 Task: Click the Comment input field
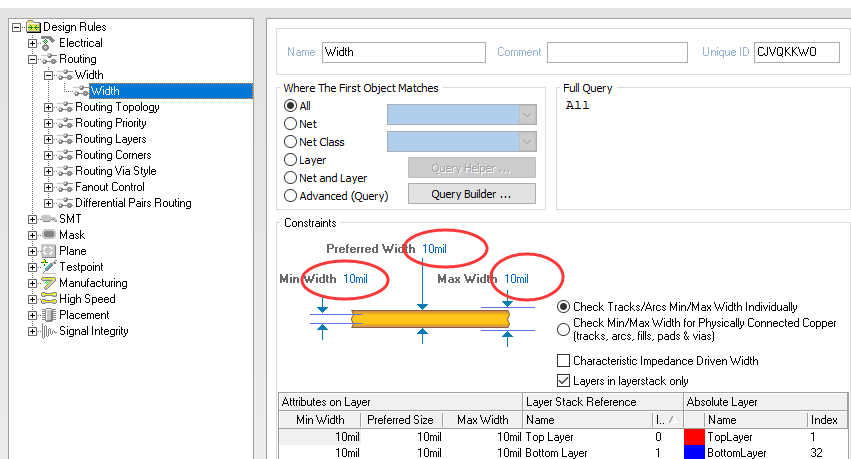point(617,52)
